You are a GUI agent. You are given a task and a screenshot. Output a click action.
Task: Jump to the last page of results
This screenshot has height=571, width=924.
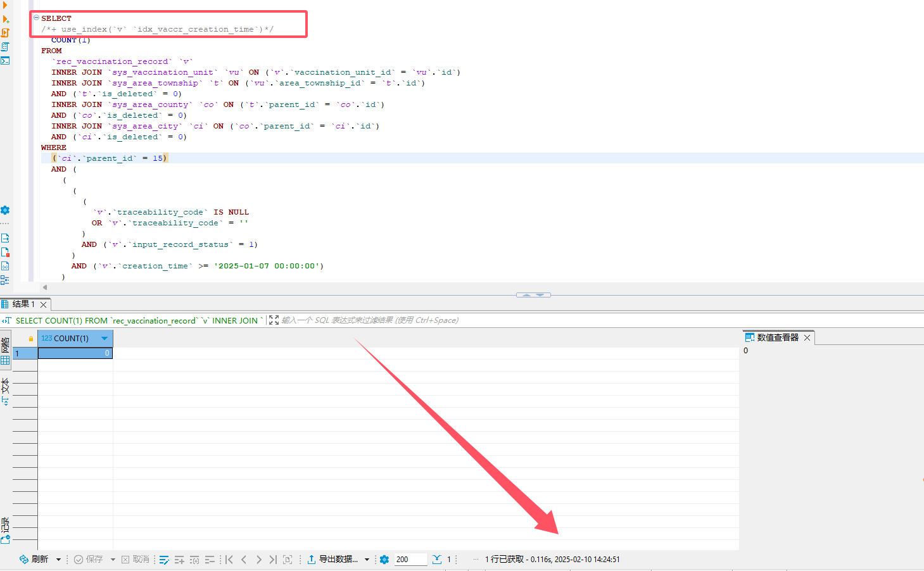[x=273, y=560]
